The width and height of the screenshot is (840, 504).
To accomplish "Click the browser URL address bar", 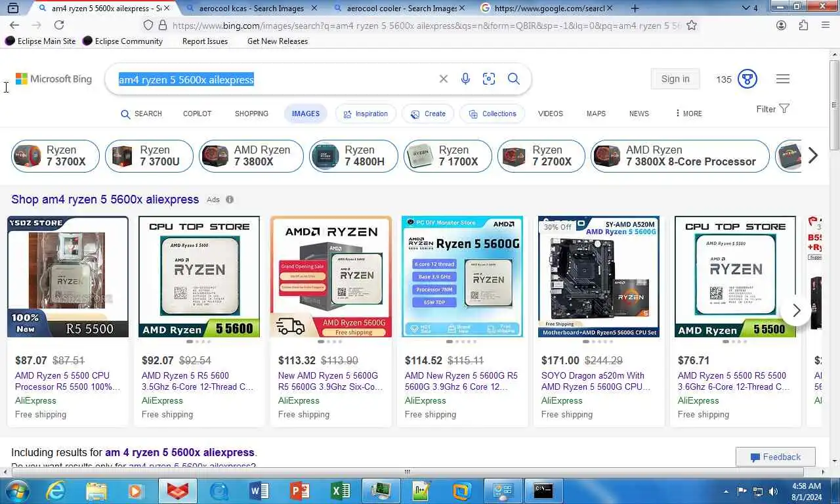I will pos(427,26).
